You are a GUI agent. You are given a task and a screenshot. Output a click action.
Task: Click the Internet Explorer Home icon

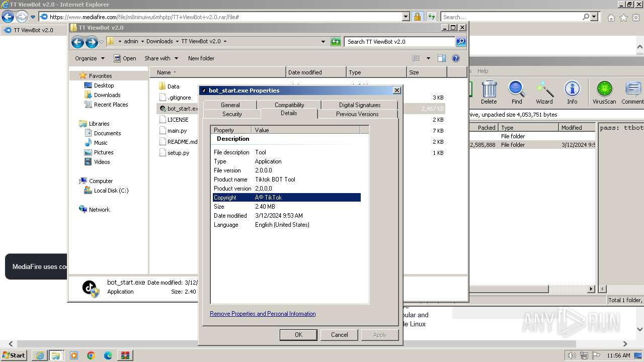[611, 18]
